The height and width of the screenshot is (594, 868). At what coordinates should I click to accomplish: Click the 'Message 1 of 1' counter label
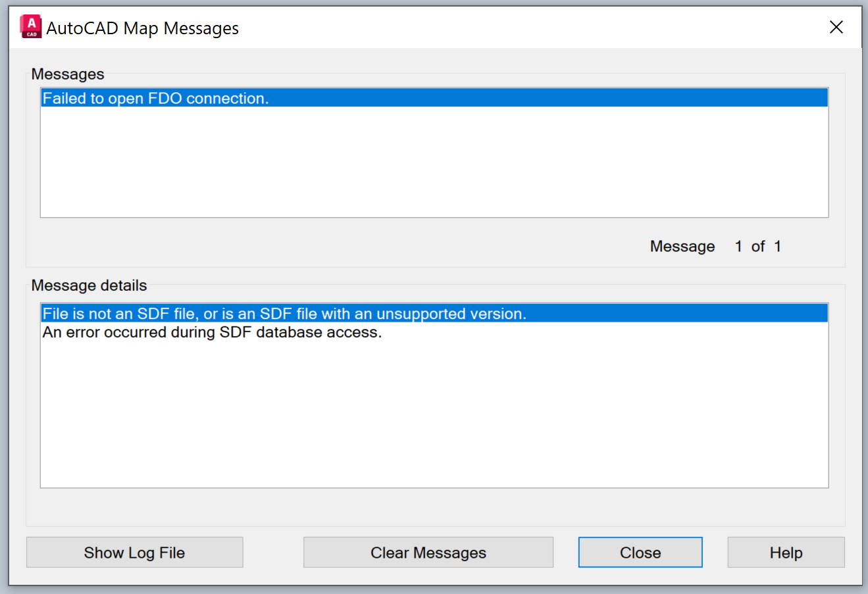tap(715, 246)
